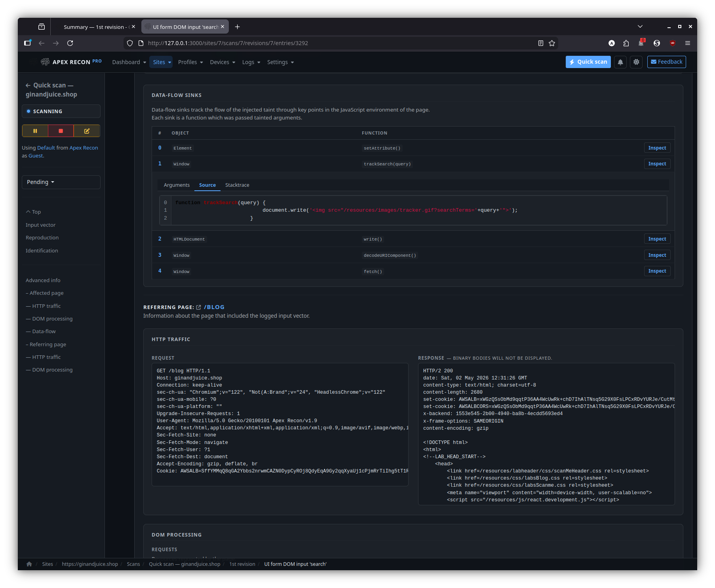Select the Source tab
The height and width of the screenshot is (588, 715).
207,185
